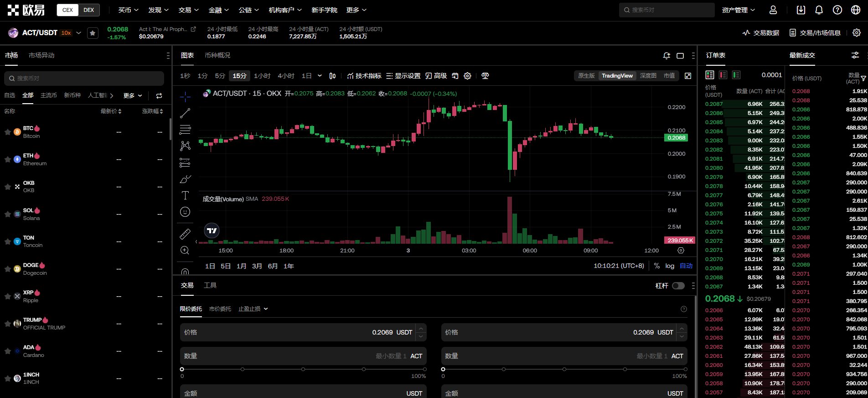Click the download app icon

click(801, 10)
